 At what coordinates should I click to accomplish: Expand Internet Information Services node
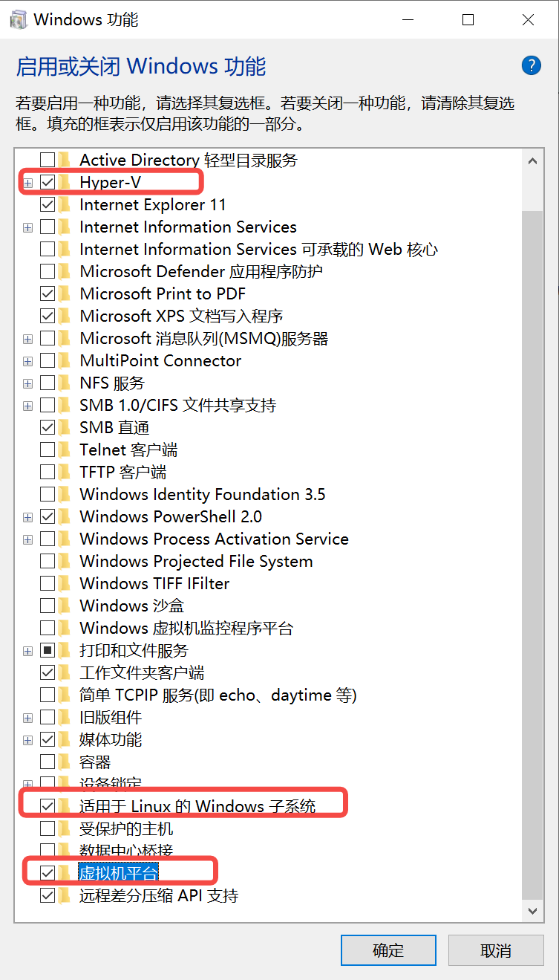(x=28, y=227)
